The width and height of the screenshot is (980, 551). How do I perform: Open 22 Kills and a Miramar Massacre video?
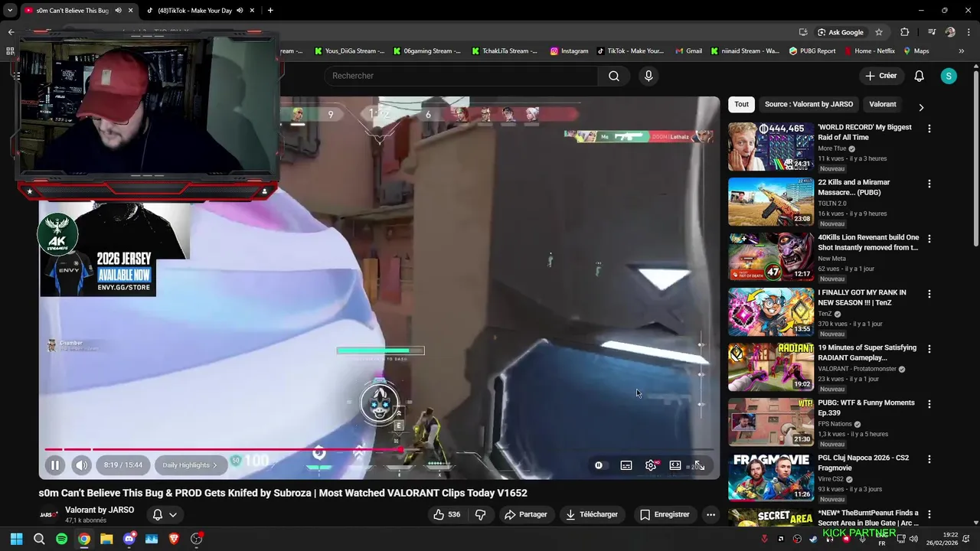pos(771,201)
